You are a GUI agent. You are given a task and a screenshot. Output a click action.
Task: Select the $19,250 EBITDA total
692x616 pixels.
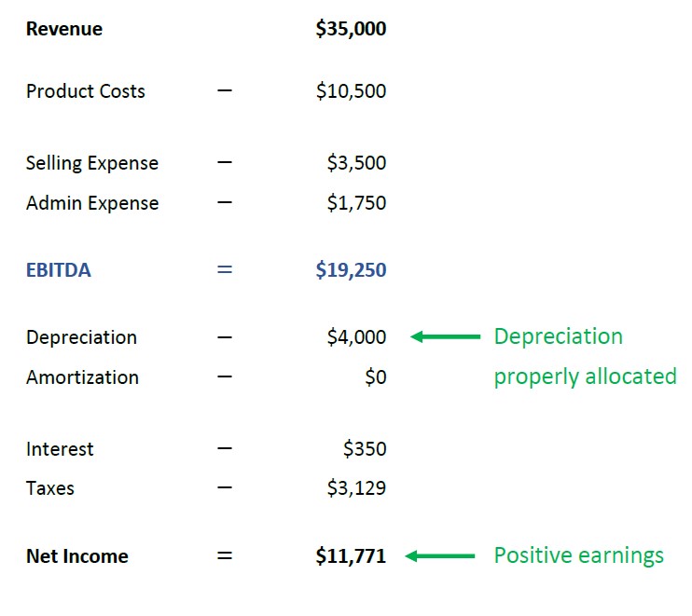[351, 271]
